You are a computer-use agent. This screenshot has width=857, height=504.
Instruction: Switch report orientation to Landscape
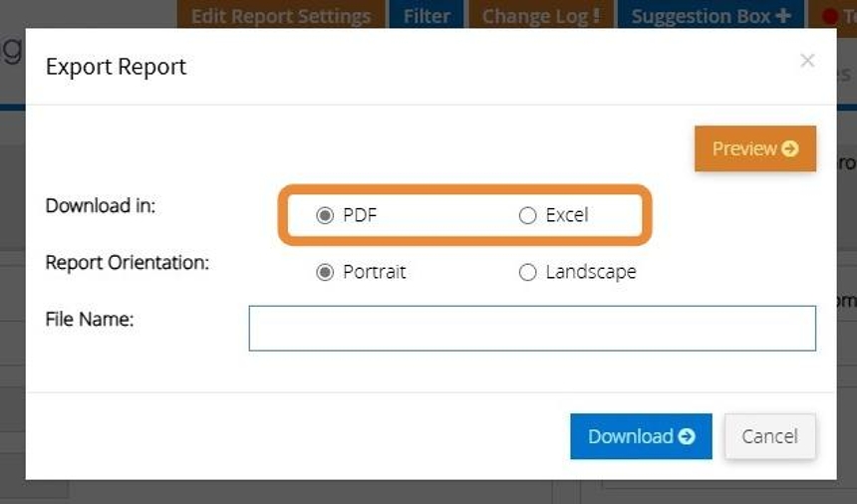(x=528, y=272)
